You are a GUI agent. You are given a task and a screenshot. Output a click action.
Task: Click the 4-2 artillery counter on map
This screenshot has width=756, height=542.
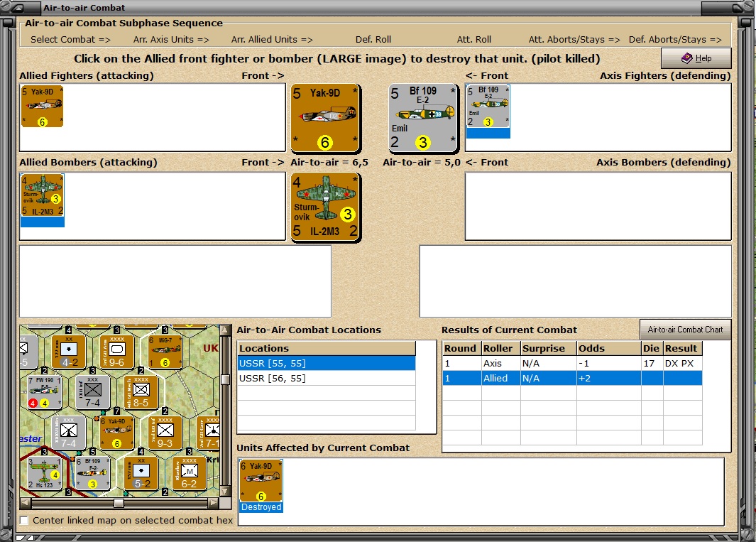tap(68, 352)
